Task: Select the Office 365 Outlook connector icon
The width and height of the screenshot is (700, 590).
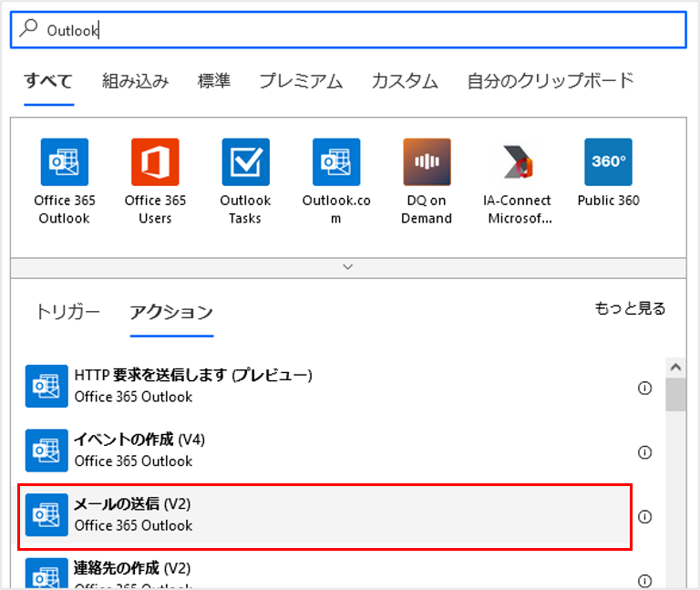Action: click(64, 162)
